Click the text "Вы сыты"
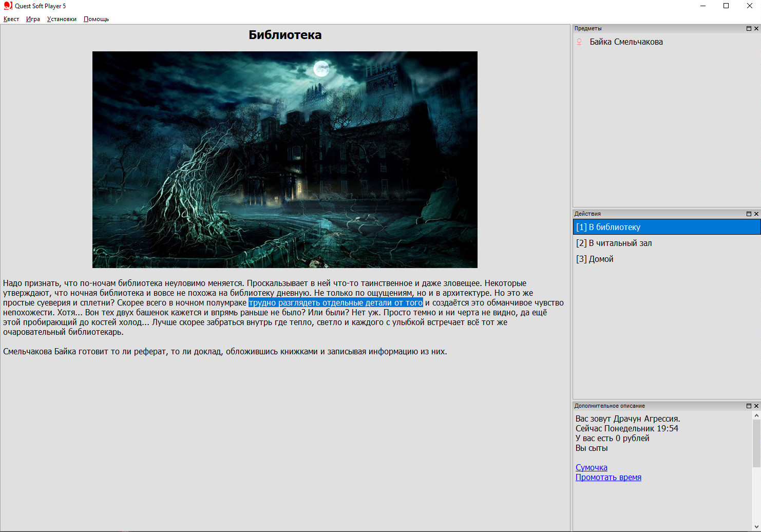Screen dimensions: 761x532 (592, 448)
